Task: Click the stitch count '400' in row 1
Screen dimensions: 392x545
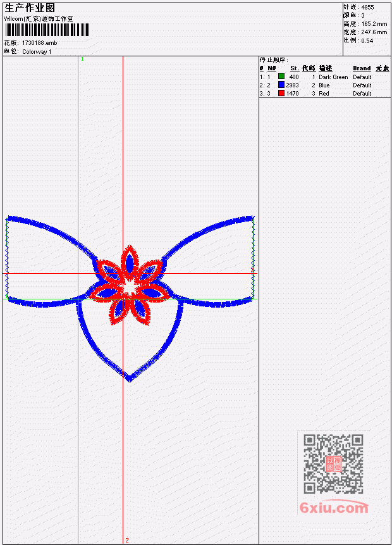Action: (294, 77)
